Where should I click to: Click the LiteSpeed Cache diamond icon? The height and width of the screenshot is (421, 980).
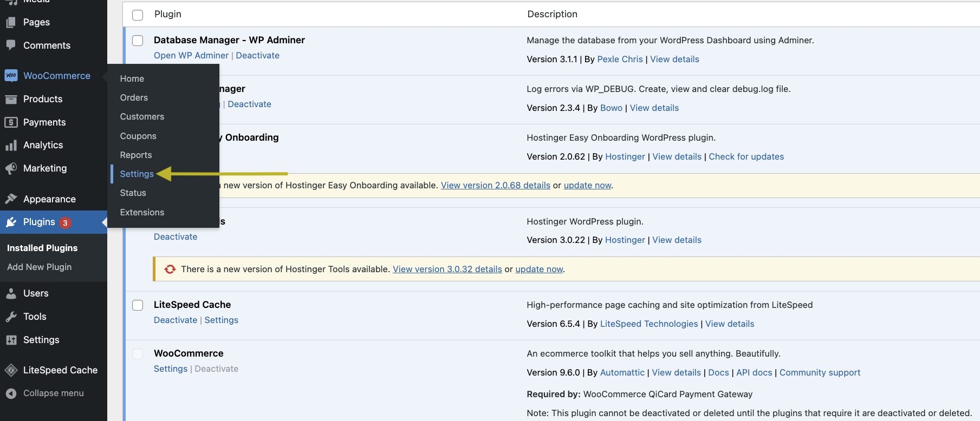click(11, 370)
